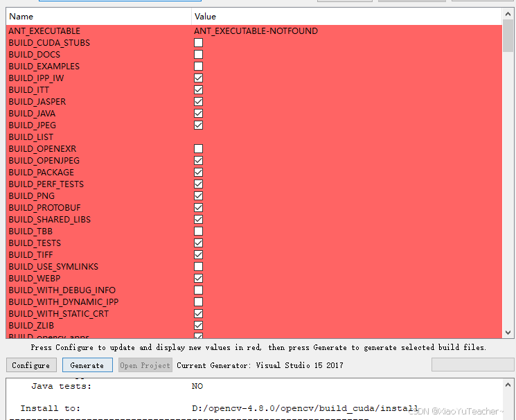Check BUILD_USE_SYMLINKS checkbox
The width and height of the screenshot is (516, 420).
[x=199, y=267]
